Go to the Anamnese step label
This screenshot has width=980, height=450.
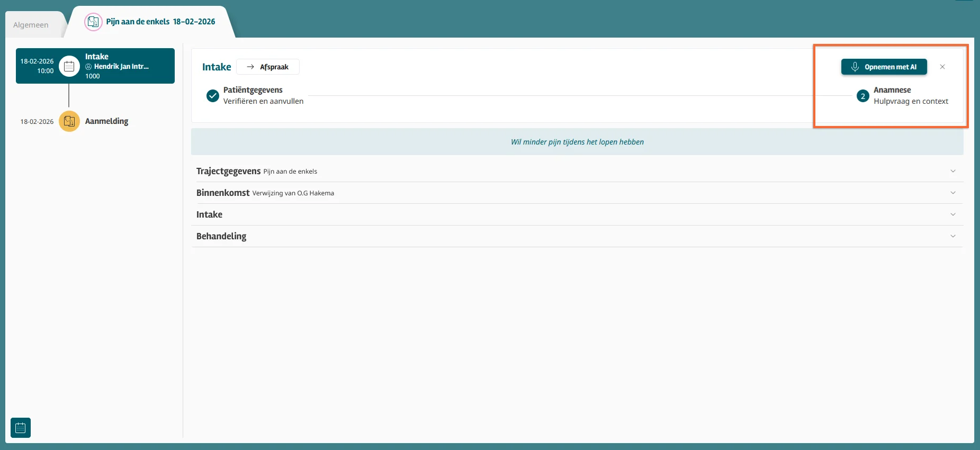(x=892, y=90)
